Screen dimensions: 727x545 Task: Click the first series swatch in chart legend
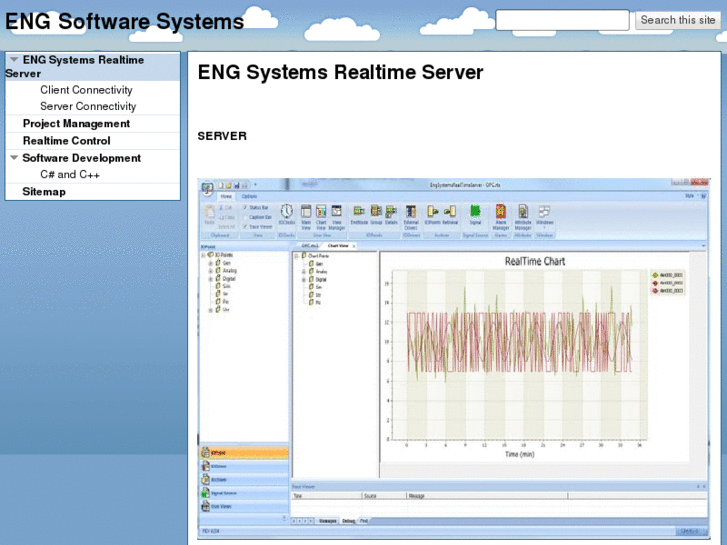click(654, 274)
